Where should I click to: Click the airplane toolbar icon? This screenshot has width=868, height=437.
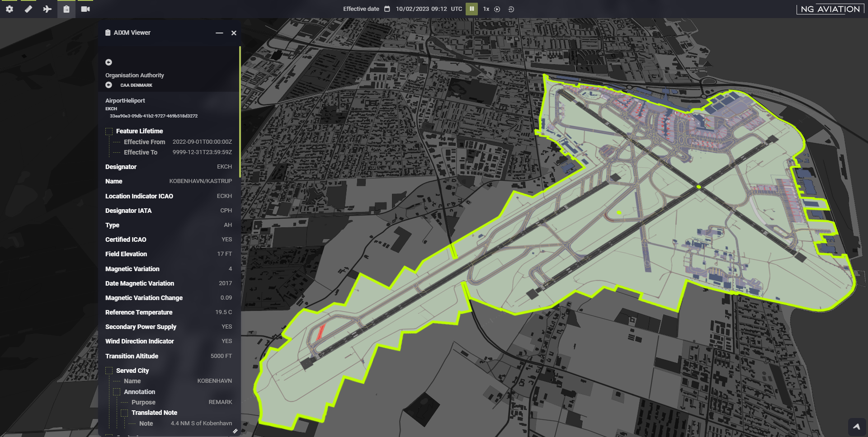[47, 9]
